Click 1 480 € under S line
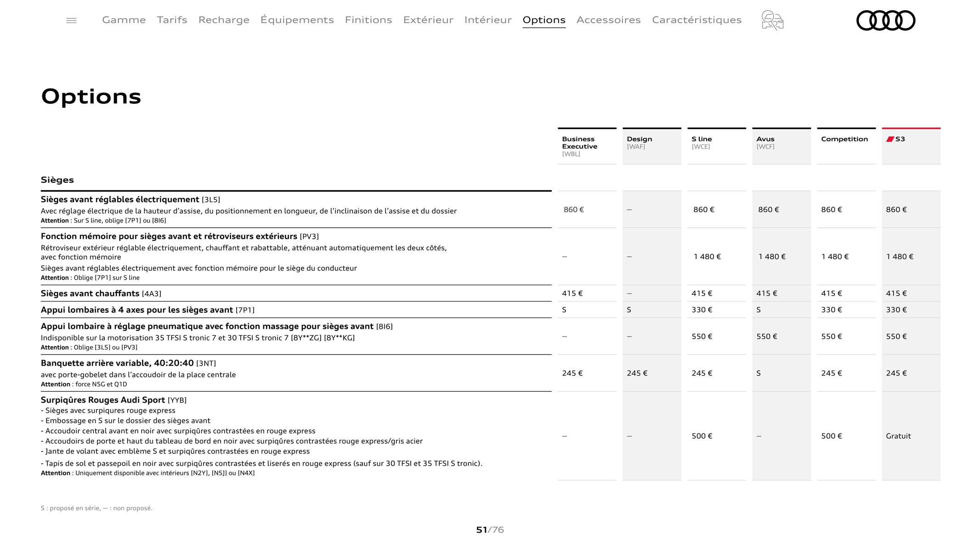The image size is (980, 551). (707, 257)
